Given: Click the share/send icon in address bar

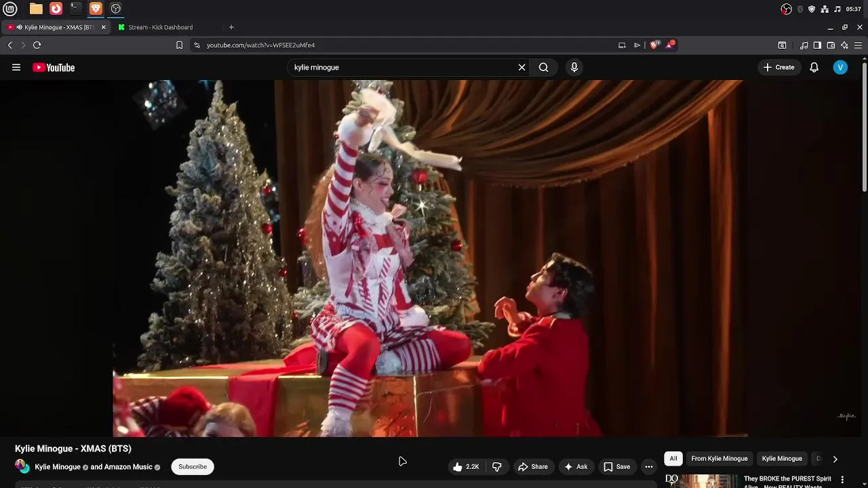Looking at the screenshot, I should point(637,45).
